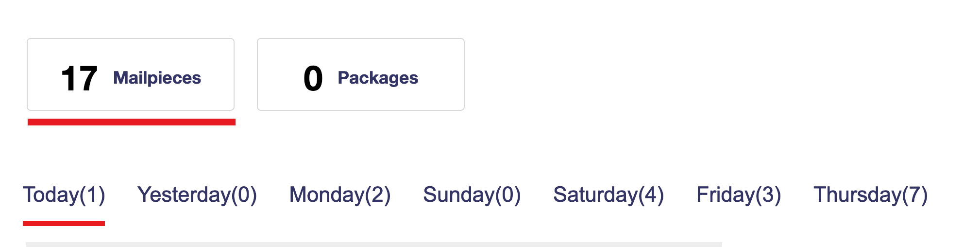The height and width of the screenshot is (247, 980).
Task: Show the day with four mailpieces
Action: tap(608, 195)
